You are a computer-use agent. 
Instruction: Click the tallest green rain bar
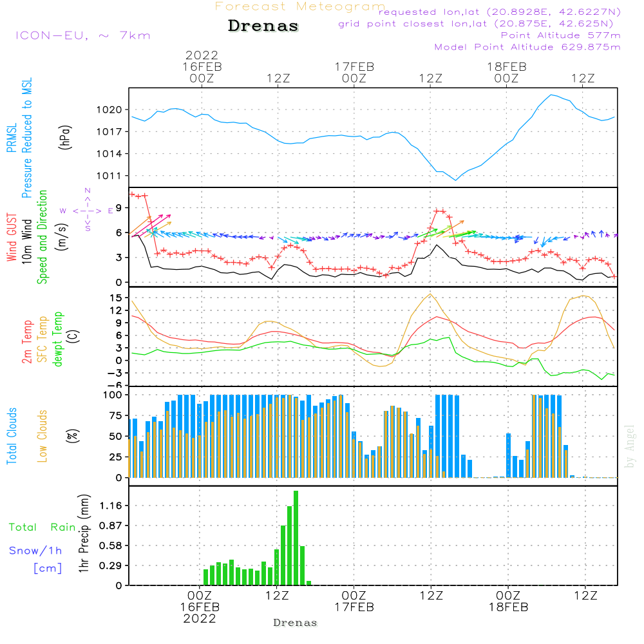[x=296, y=538]
